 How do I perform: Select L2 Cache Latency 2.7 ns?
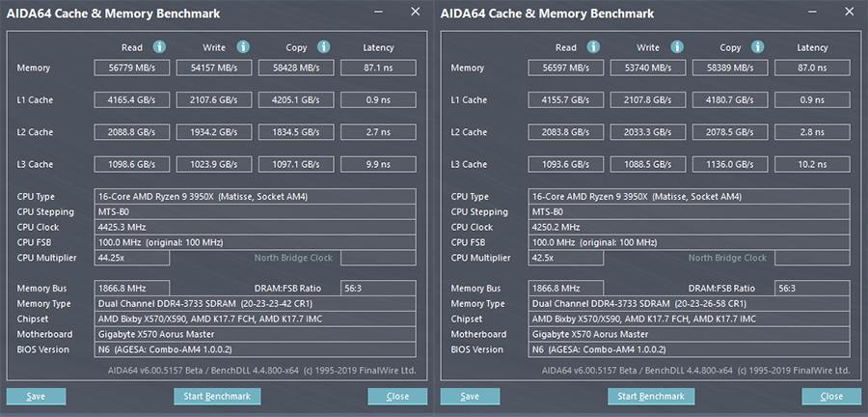[378, 132]
